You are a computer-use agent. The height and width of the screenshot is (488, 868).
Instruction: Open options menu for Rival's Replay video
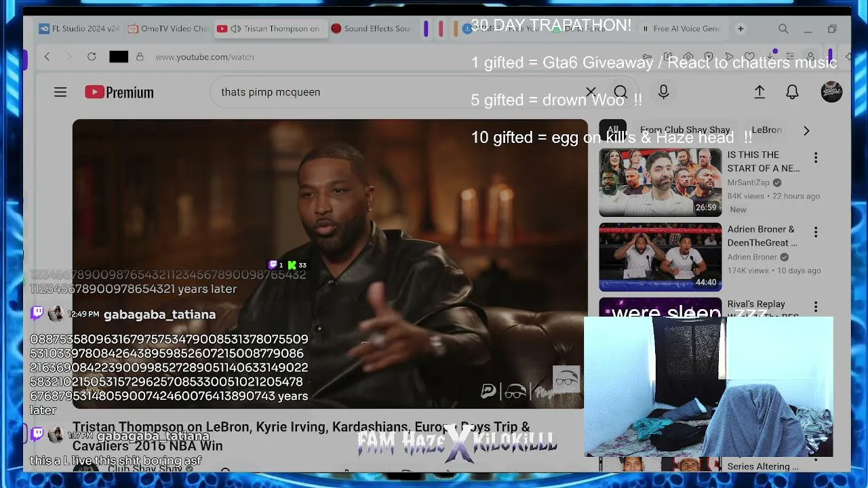[x=816, y=307]
